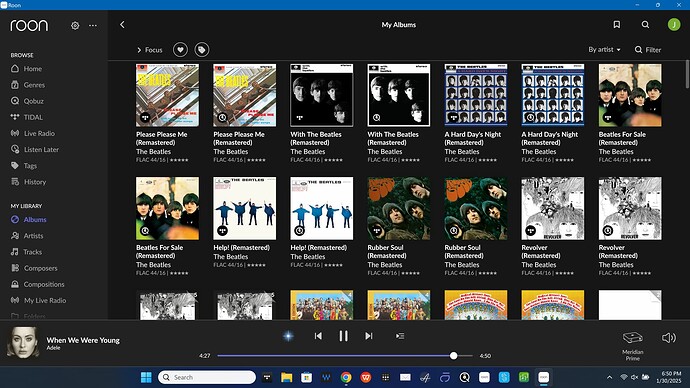
Task: Click the Artists person icon
Action: [x=15, y=235]
